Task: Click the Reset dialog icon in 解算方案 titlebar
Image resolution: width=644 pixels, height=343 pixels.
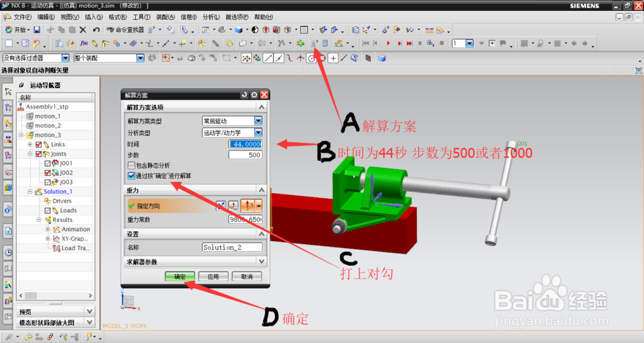Action: (x=244, y=95)
